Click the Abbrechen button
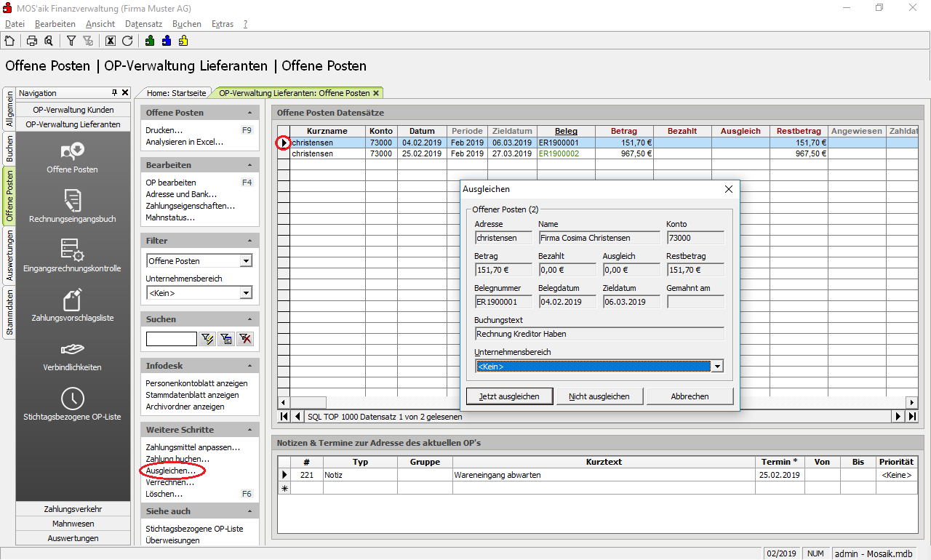Viewport: 931px width, 560px height. tap(690, 396)
